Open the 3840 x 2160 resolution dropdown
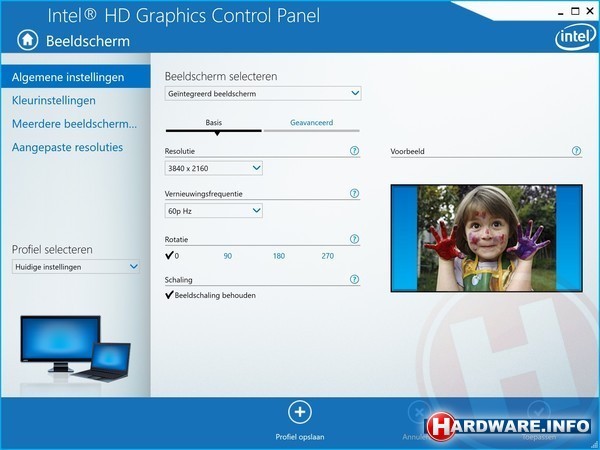The width and height of the screenshot is (600, 450). click(x=214, y=168)
